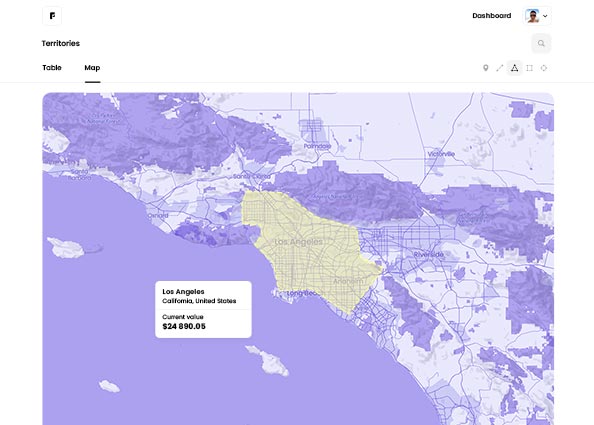Click the Santa Clarita map label
This screenshot has height=425, width=594.
tap(252, 177)
